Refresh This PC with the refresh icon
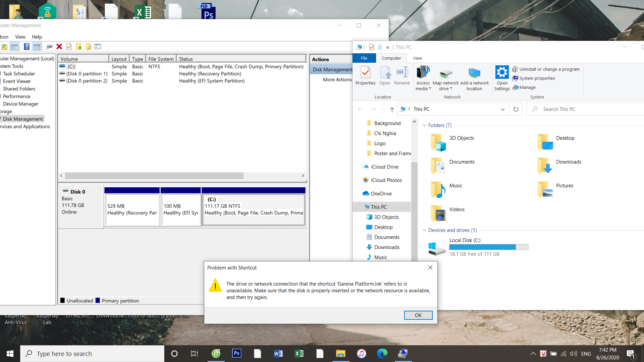The height and width of the screenshot is (362, 644). (x=516, y=109)
